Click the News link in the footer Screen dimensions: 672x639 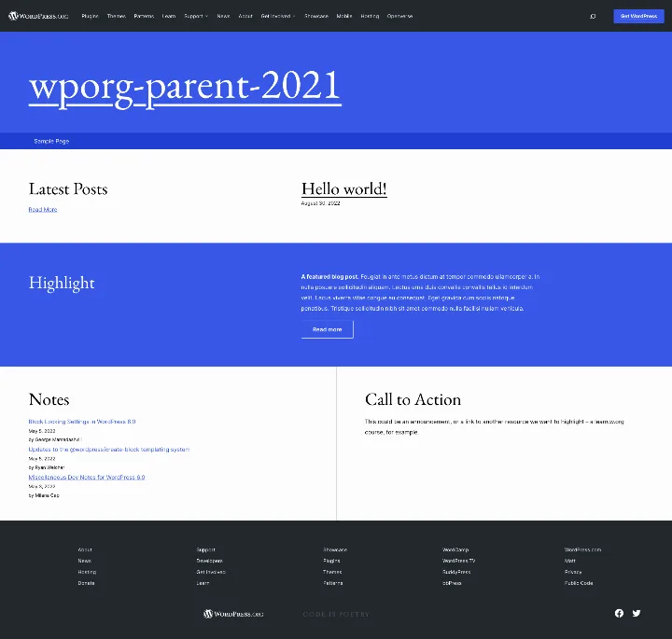[84, 561]
